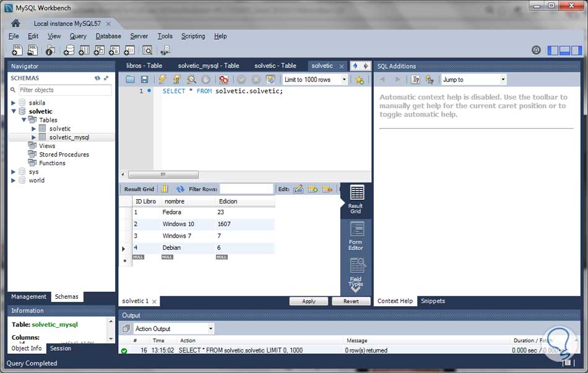Toggle auto-commit mode icon

click(270, 79)
